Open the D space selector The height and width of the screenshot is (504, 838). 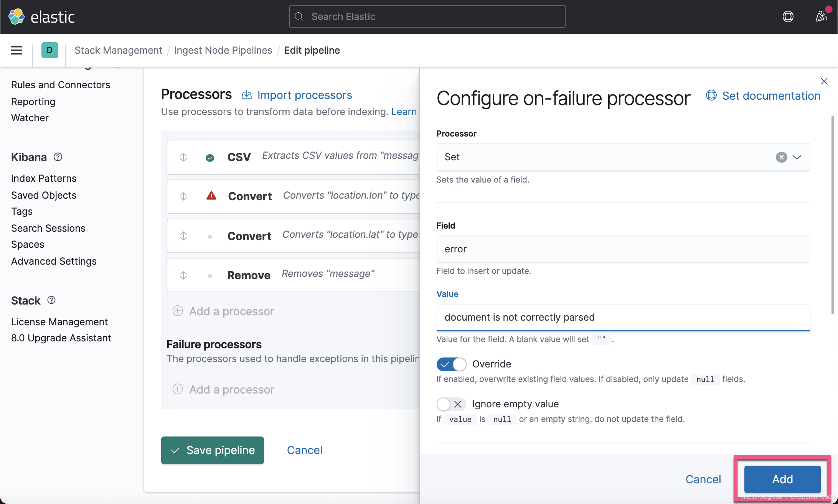click(x=49, y=50)
